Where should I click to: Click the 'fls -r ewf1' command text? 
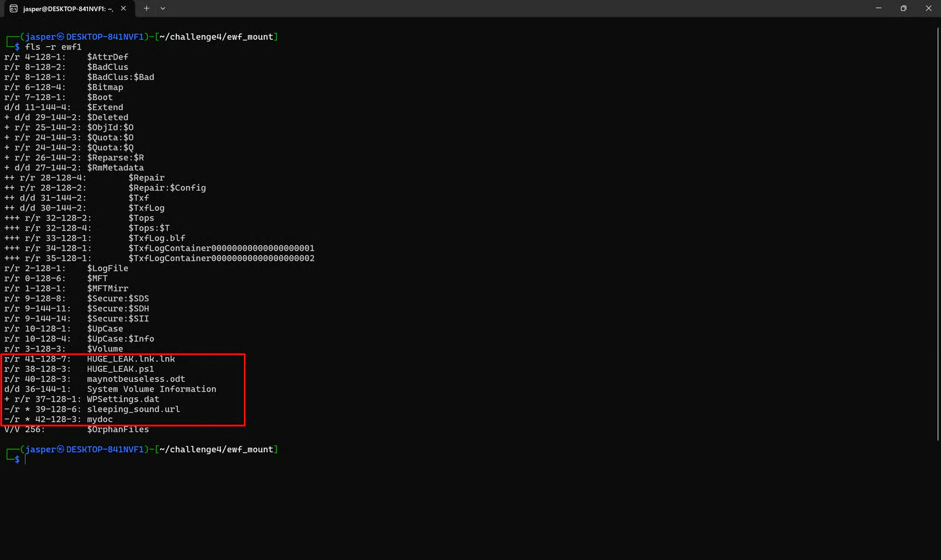[53, 47]
